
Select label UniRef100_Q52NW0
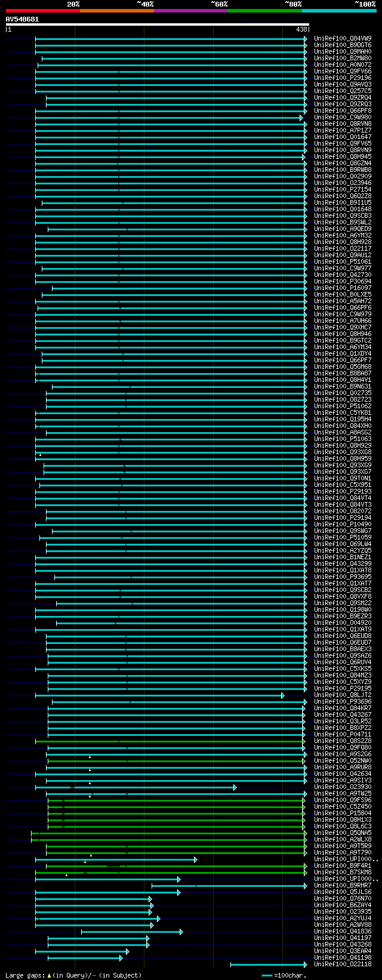tap(343, 761)
